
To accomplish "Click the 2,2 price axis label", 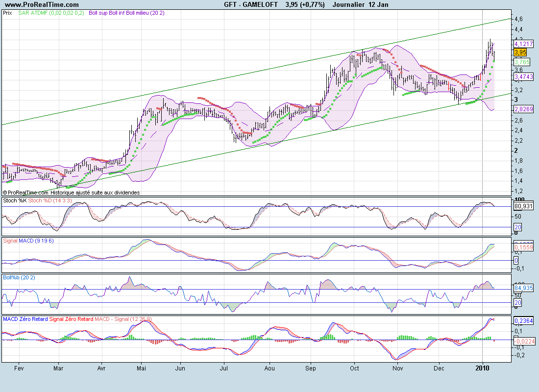I will 519,141.
